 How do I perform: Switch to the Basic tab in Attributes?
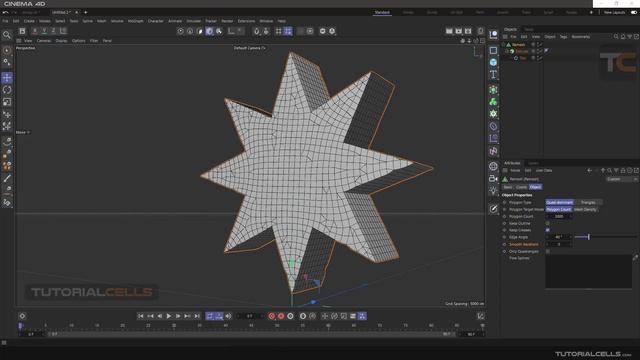tap(508, 187)
